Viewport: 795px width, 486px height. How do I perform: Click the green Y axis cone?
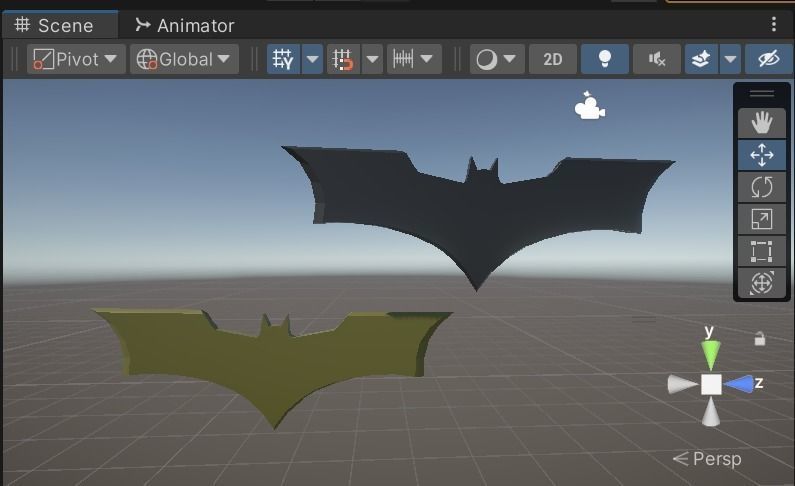[710, 355]
